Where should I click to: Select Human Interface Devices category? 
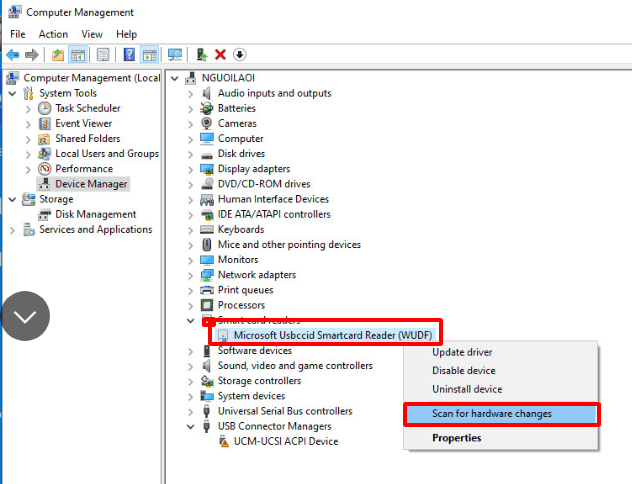pos(273,199)
